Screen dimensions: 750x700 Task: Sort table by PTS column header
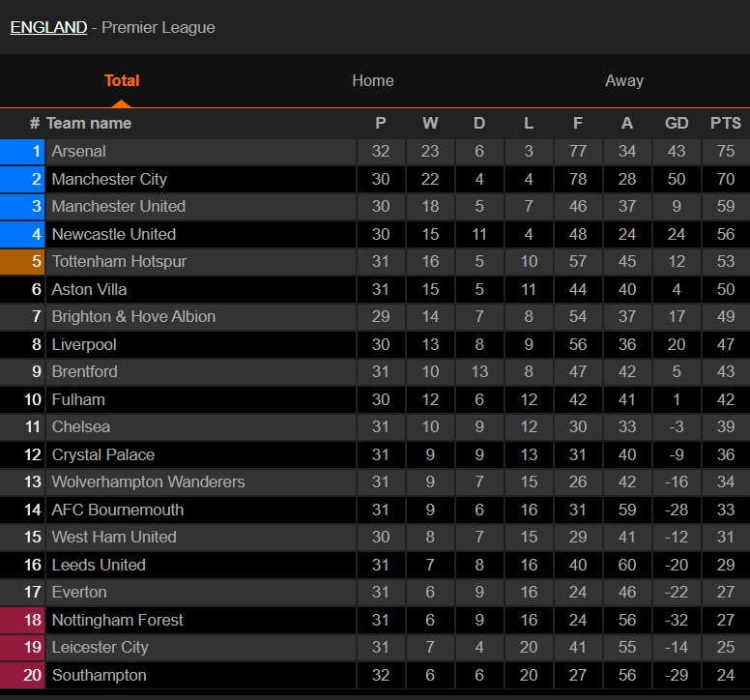[x=725, y=123]
